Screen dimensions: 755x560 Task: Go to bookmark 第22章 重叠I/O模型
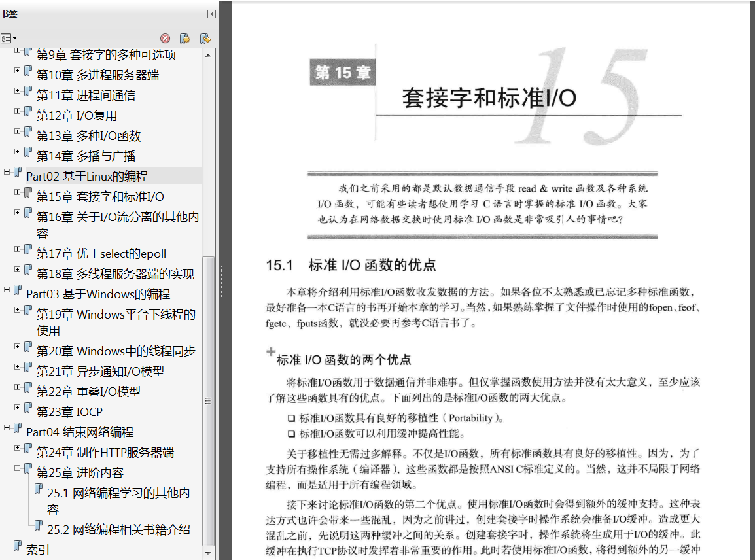88,391
